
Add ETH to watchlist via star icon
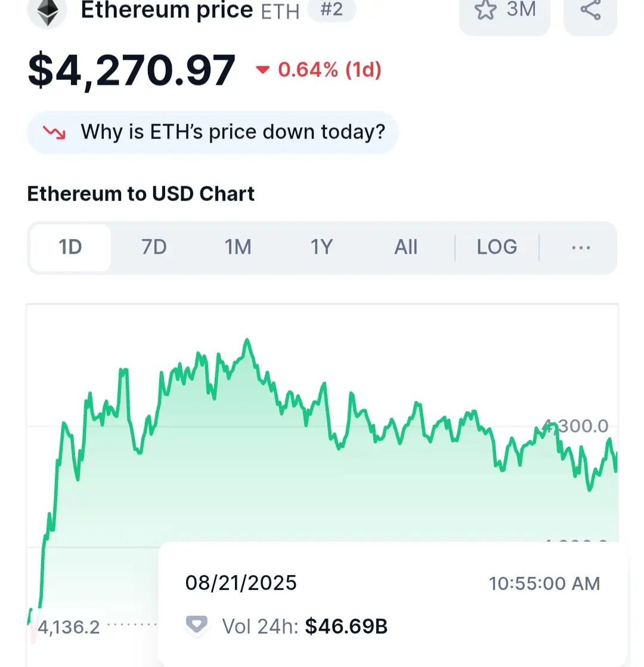tap(485, 10)
